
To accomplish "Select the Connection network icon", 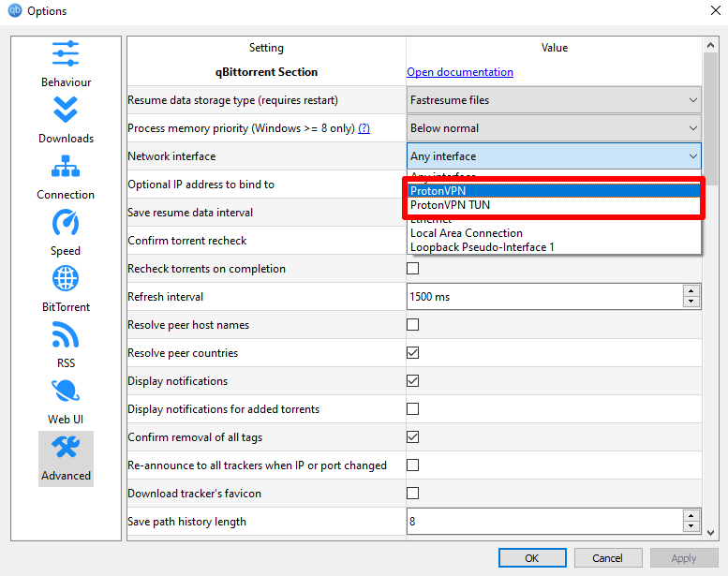I will 66,166.
